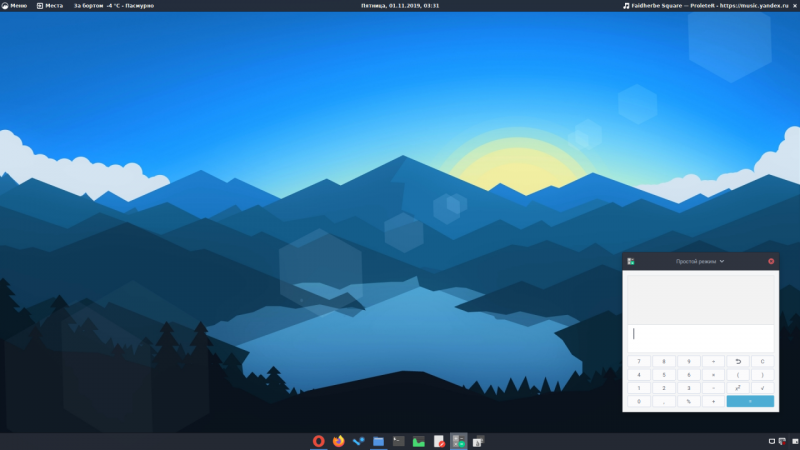Image resolution: width=800 pixels, height=450 pixels.
Task: Click the x squared button
Action: [x=738, y=388]
